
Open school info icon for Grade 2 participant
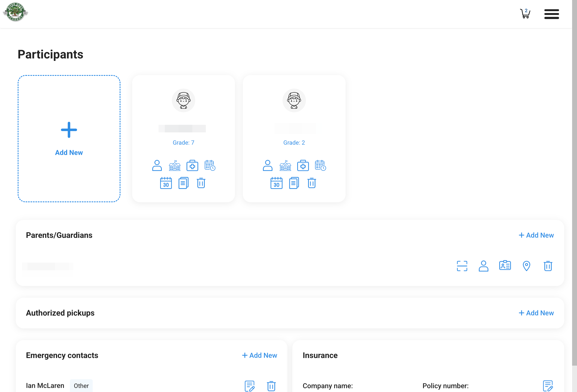tap(285, 165)
